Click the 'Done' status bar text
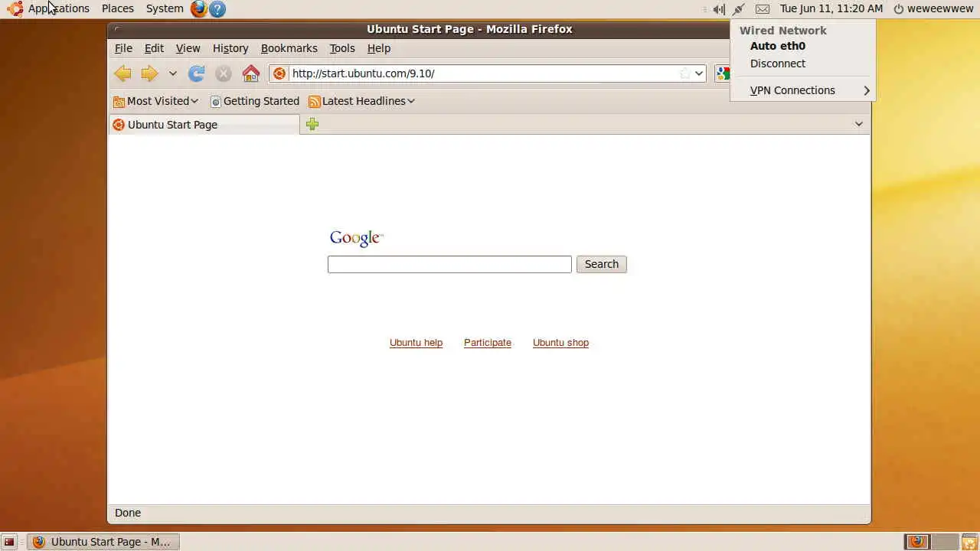 click(x=128, y=513)
